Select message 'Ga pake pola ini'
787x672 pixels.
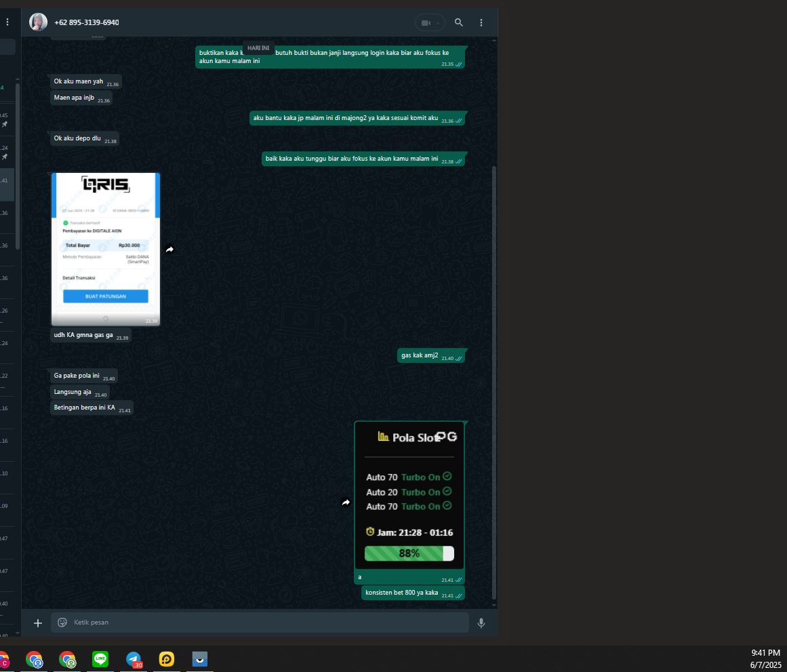pos(84,376)
